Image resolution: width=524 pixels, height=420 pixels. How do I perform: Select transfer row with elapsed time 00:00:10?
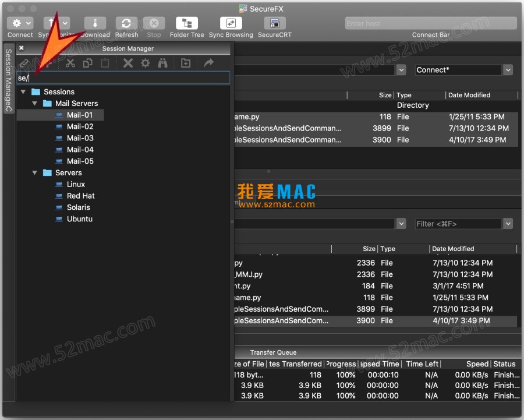[x=377, y=375]
